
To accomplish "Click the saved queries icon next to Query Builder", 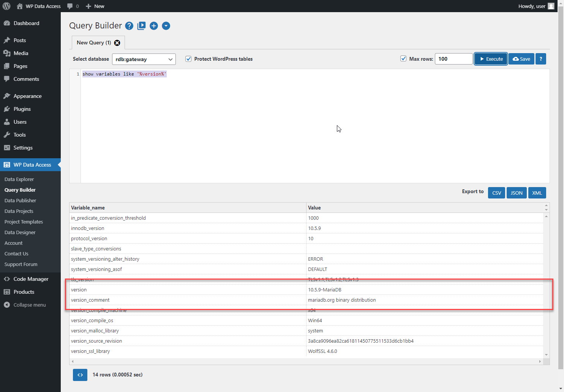I will click(141, 26).
